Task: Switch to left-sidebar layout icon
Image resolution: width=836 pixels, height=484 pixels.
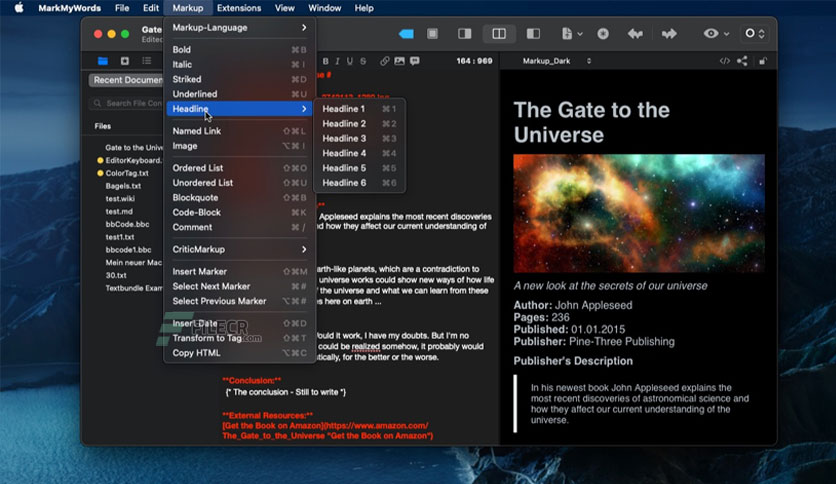Action: click(x=533, y=34)
